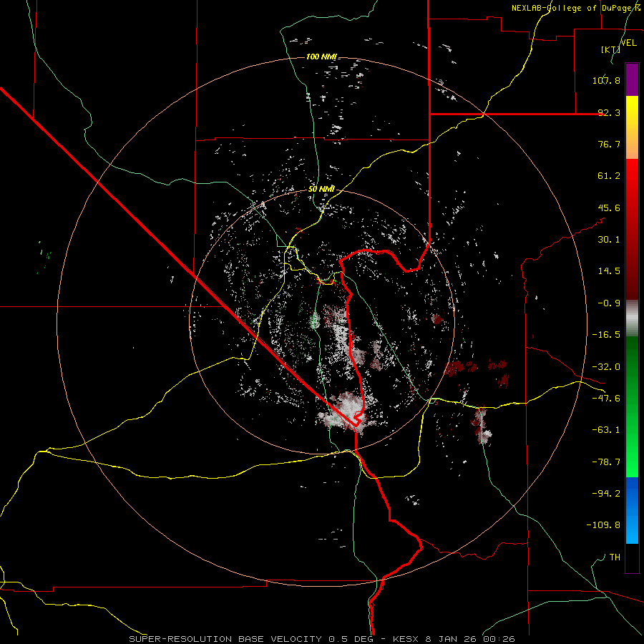Screen dimensions: 644x644
Task: Pick the gray near-zero segment of the color bar
Action: (632, 316)
